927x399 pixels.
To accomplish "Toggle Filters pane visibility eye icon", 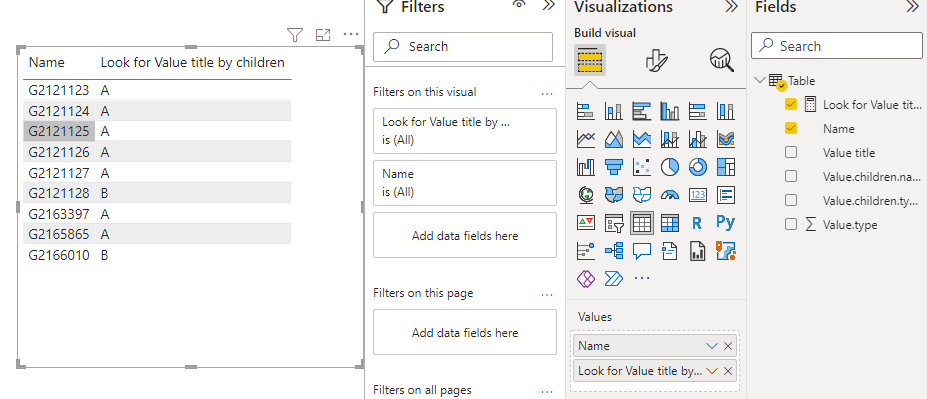I will pyautogui.click(x=519, y=5).
